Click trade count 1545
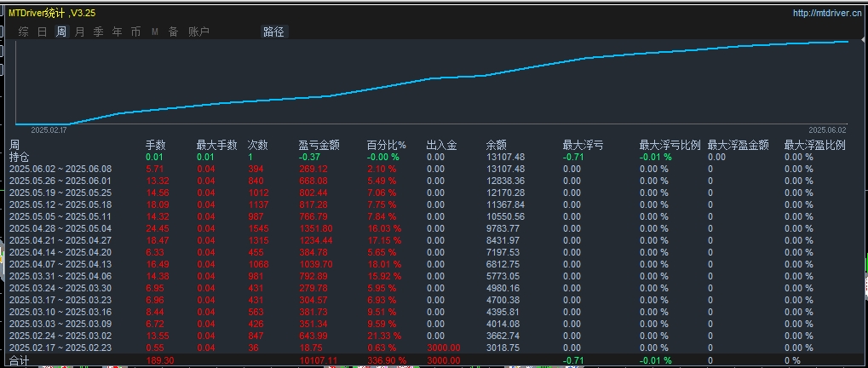This screenshot has height=368, width=868. [x=258, y=228]
